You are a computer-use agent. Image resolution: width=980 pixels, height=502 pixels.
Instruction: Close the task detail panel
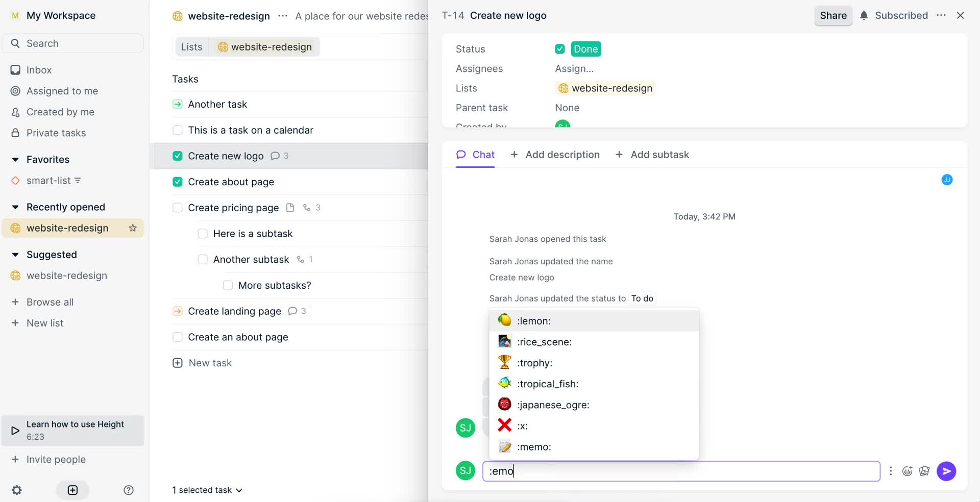[960, 15]
